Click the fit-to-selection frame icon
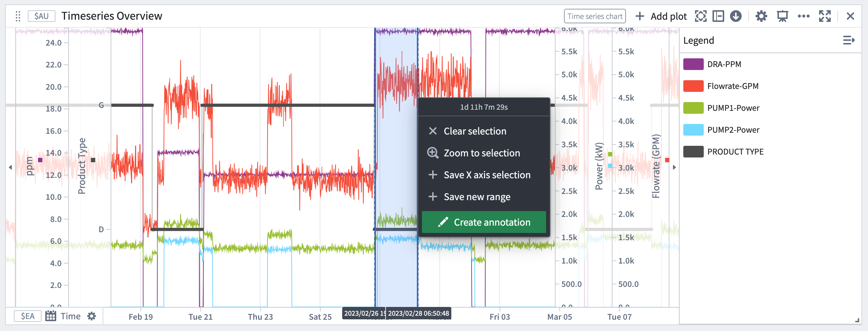Viewport: 868px width, 331px height. pos(701,16)
